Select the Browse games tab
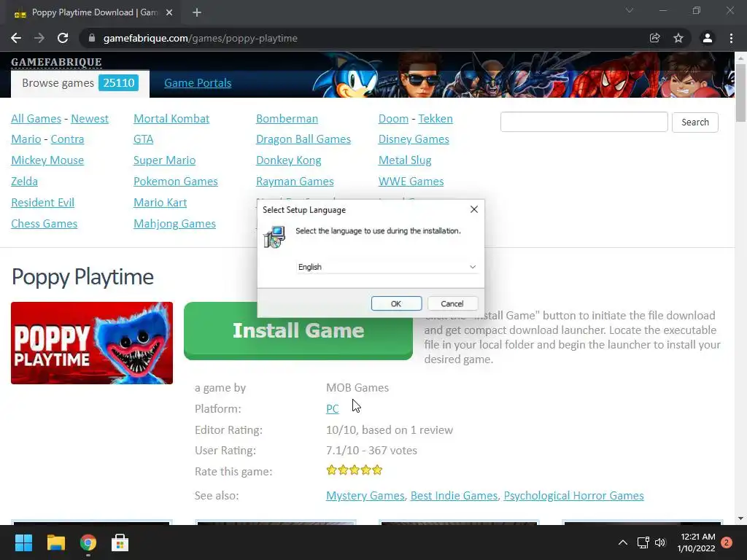Viewport: 747px width, 560px height. point(80,83)
